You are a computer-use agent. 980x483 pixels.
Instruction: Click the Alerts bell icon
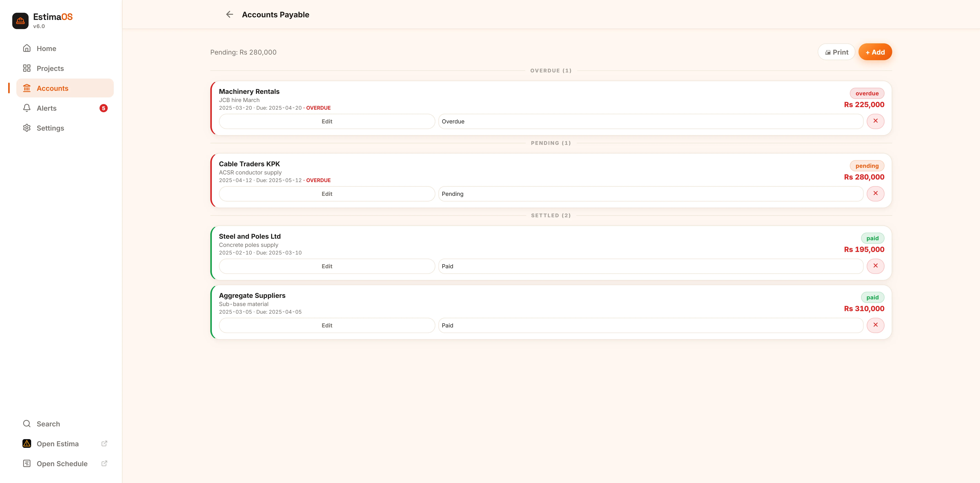pyautogui.click(x=27, y=108)
